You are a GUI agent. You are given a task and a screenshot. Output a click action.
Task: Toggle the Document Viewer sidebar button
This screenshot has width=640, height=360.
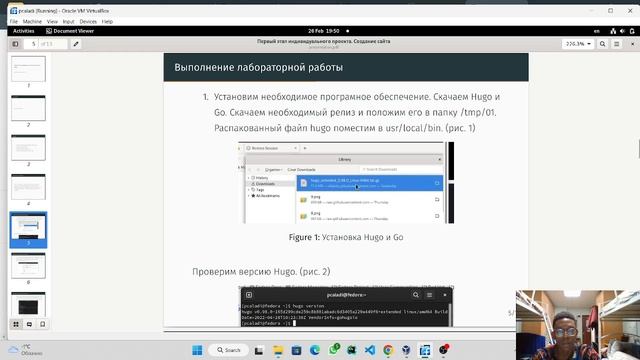[16, 44]
